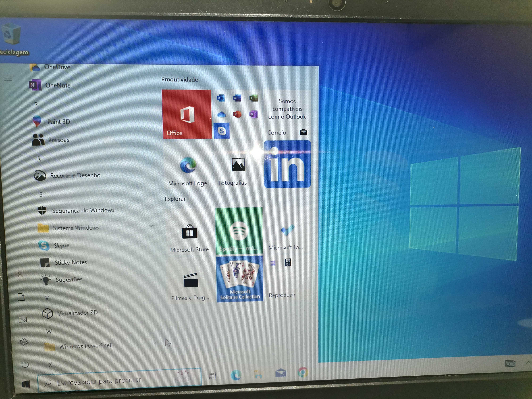The image size is (532, 399).
Task: Jump to letter W section header
Action: [x=49, y=331]
